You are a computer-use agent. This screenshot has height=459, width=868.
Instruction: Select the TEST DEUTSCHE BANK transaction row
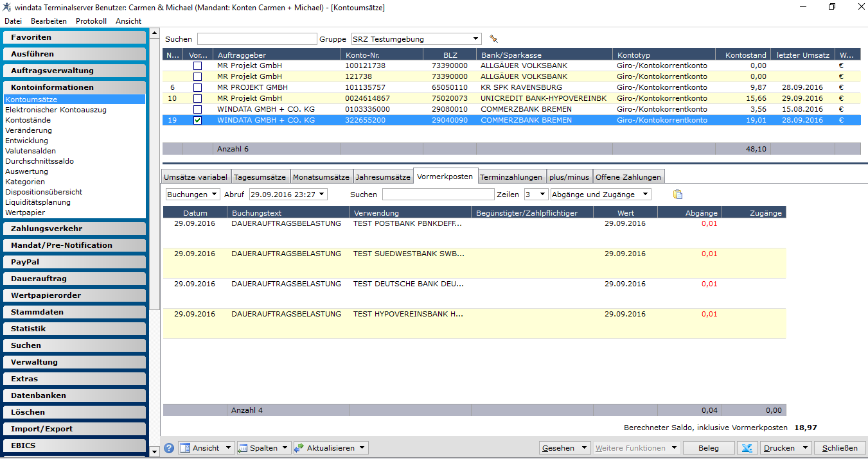point(474,293)
